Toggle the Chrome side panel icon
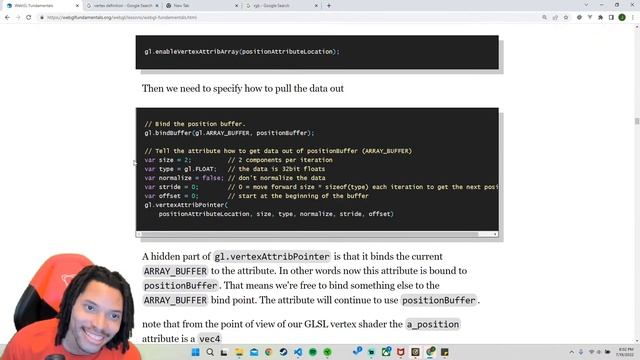 tap(611, 18)
